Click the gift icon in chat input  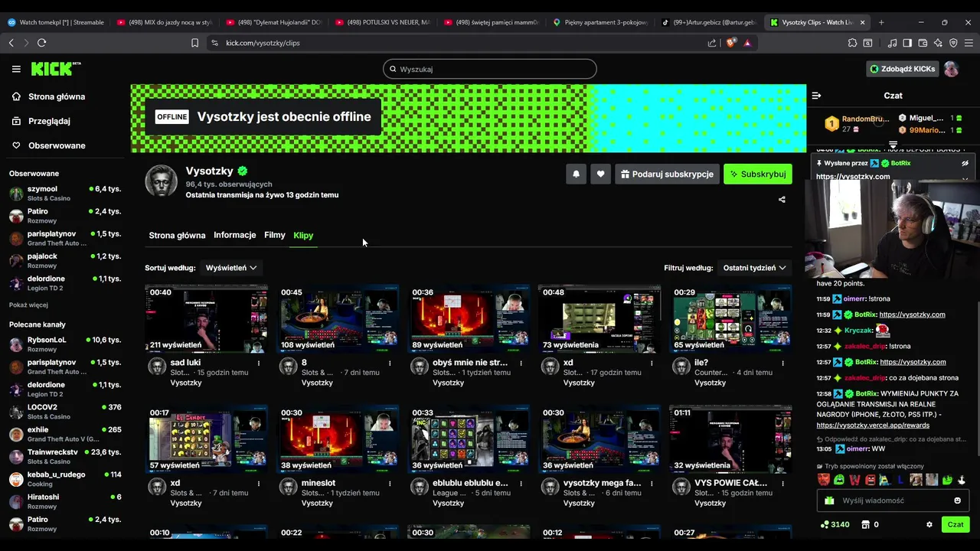[x=828, y=500]
